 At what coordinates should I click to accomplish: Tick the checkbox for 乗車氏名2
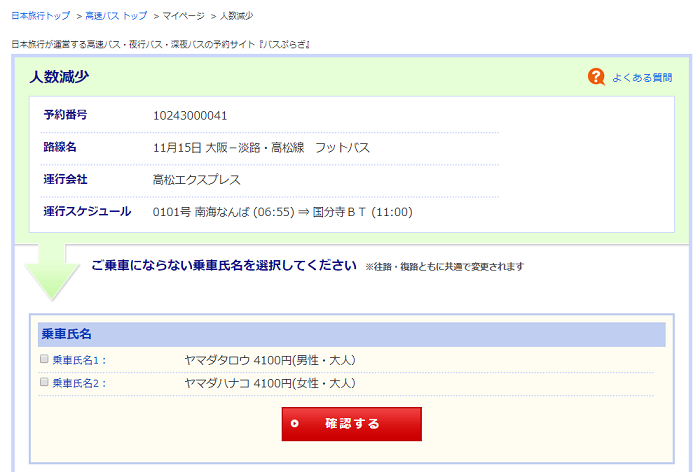[44, 382]
